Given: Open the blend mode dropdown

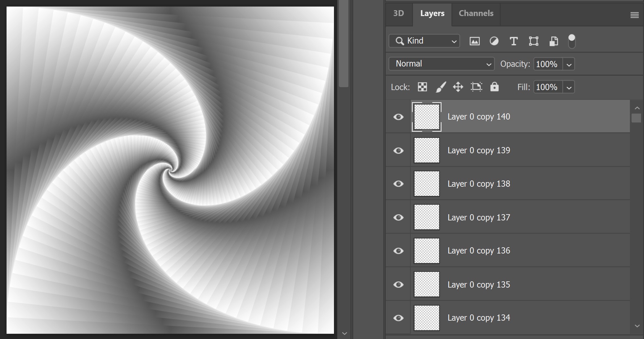Looking at the screenshot, I should (x=441, y=64).
